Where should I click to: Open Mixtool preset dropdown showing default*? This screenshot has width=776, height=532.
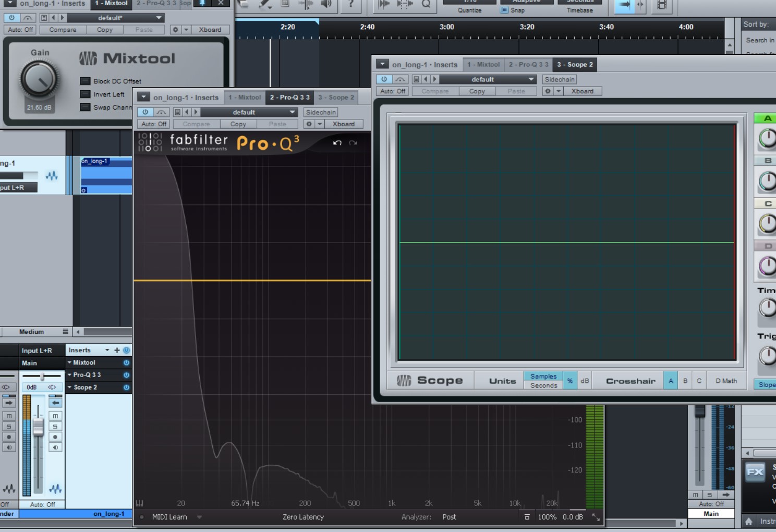coord(116,18)
